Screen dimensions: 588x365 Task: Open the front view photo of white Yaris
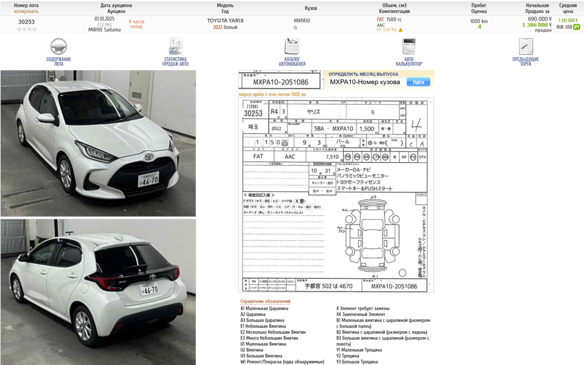click(x=98, y=143)
